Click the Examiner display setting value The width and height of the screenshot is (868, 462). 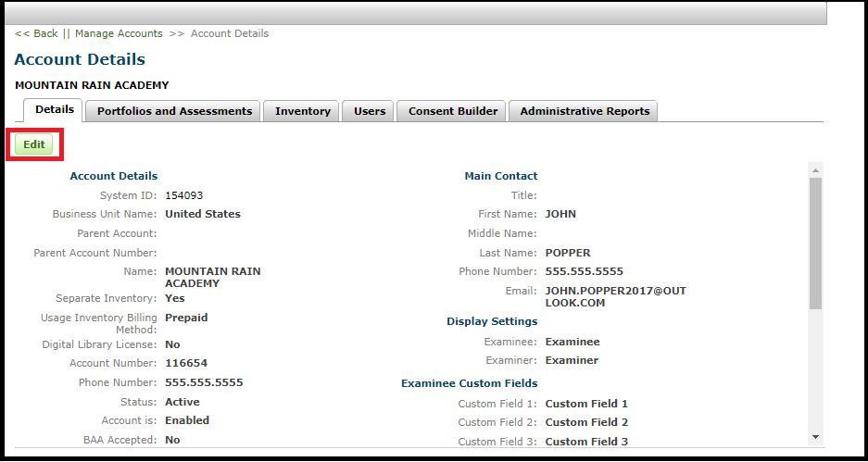(572, 360)
